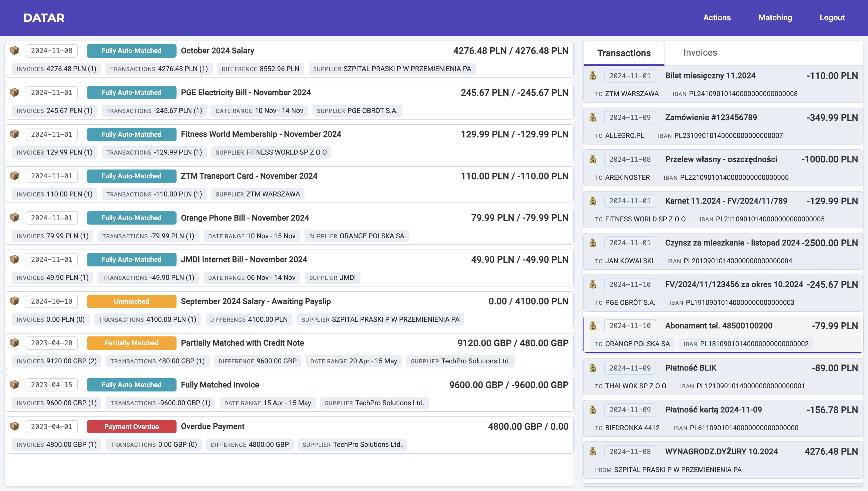Click the Logout link

pos(832,17)
